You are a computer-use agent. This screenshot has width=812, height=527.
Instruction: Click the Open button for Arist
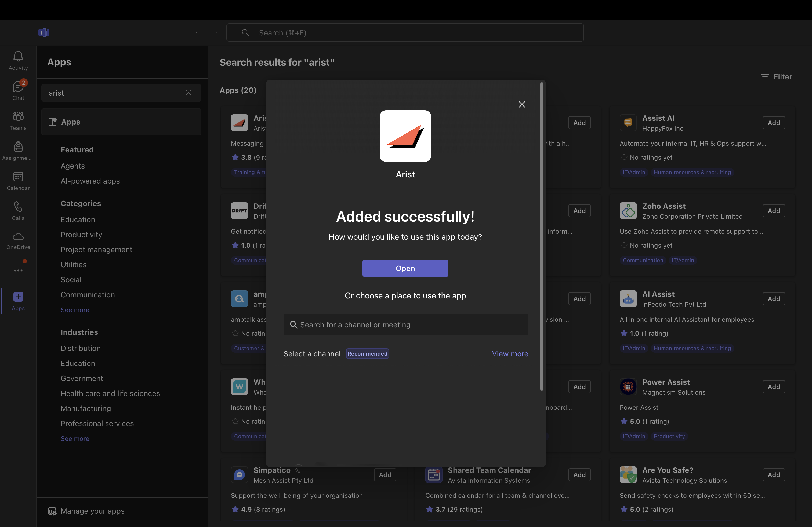pyautogui.click(x=405, y=268)
